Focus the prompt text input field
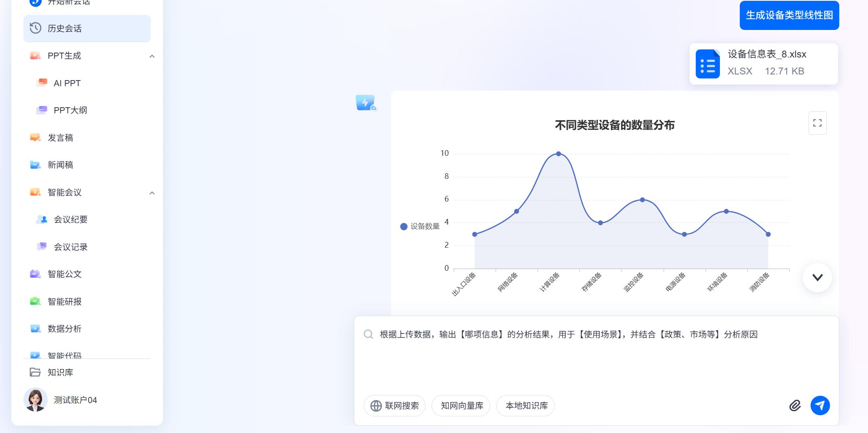The width and height of the screenshot is (868, 433). (x=596, y=356)
